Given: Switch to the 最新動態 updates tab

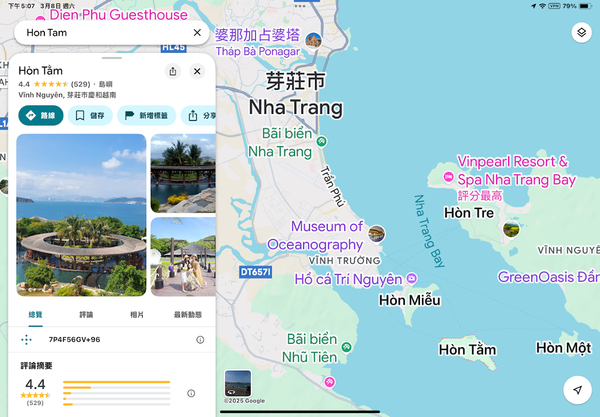Looking at the screenshot, I should 188,314.
